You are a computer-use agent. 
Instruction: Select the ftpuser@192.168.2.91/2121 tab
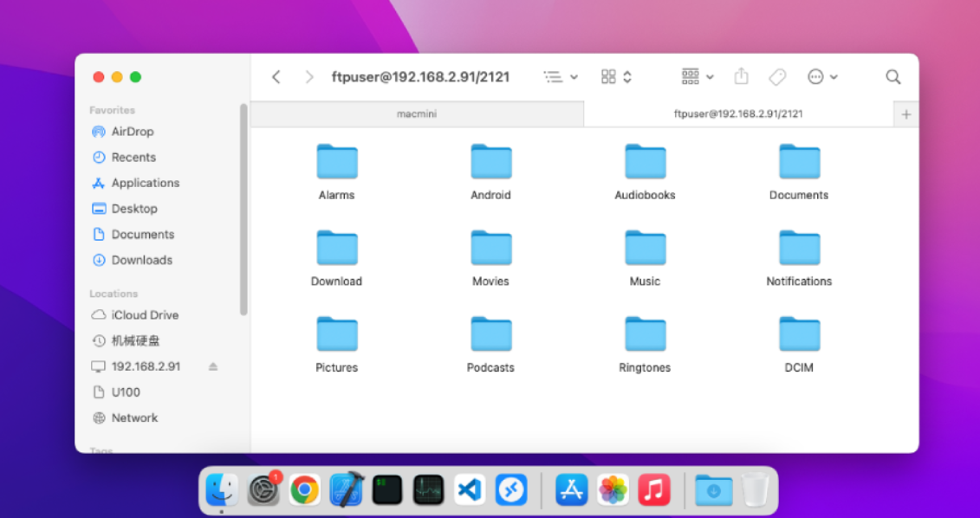[738, 113]
